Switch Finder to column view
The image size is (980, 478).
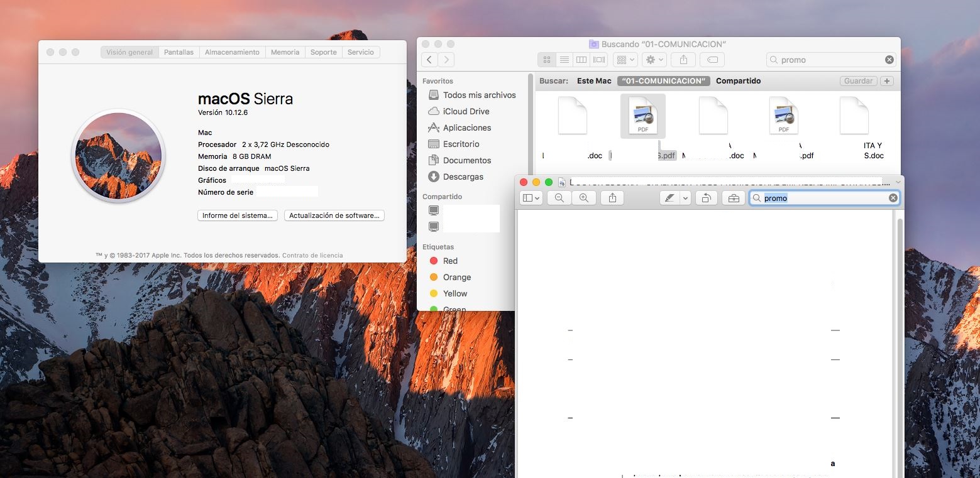click(x=581, y=60)
